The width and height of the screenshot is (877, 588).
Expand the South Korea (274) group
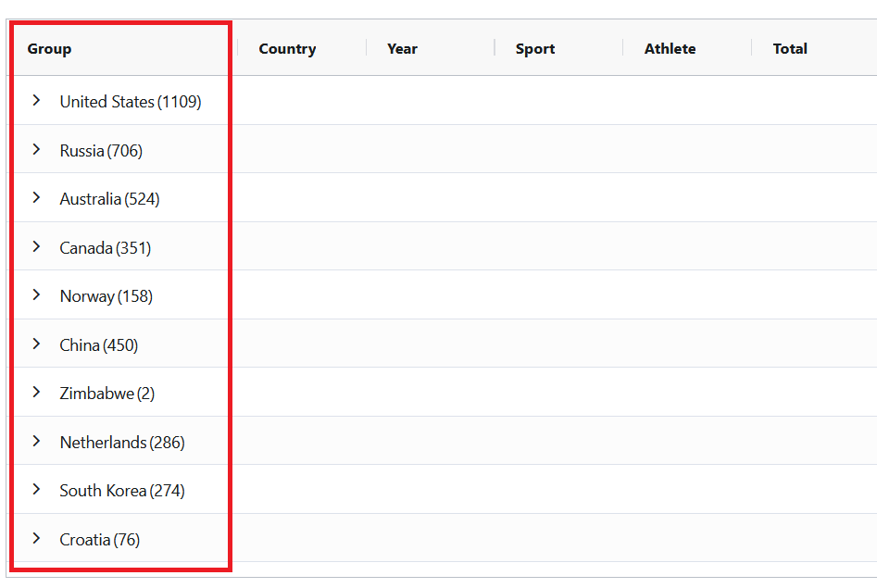click(x=36, y=490)
